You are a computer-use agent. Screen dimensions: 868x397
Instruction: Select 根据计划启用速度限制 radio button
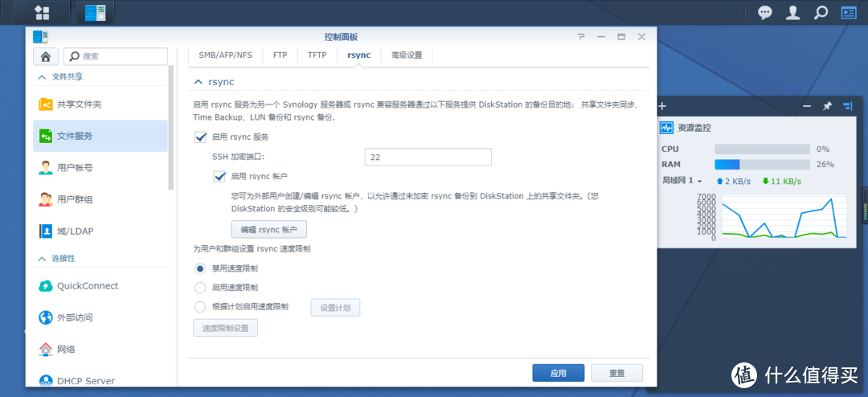click(x=200, y=306)
